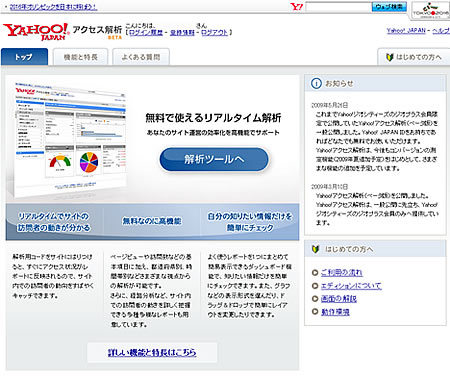Click the bullet icon beside ご利用の流れ
Screen dimensions: 450x379
coord(315,273)
